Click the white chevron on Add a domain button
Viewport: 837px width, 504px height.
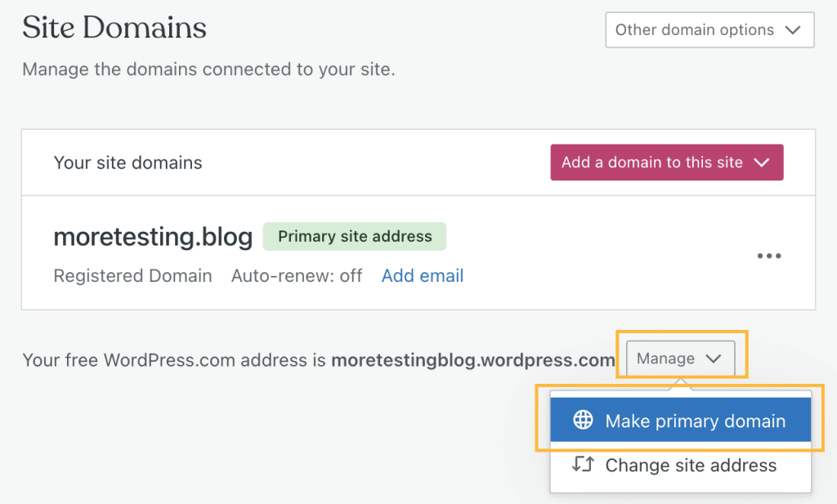[762, 163]
